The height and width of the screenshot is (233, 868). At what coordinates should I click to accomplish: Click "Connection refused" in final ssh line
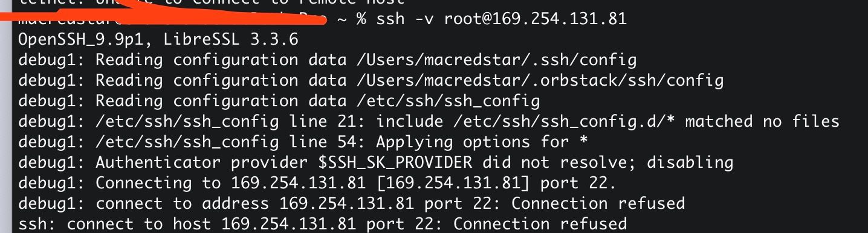point(540,224)
